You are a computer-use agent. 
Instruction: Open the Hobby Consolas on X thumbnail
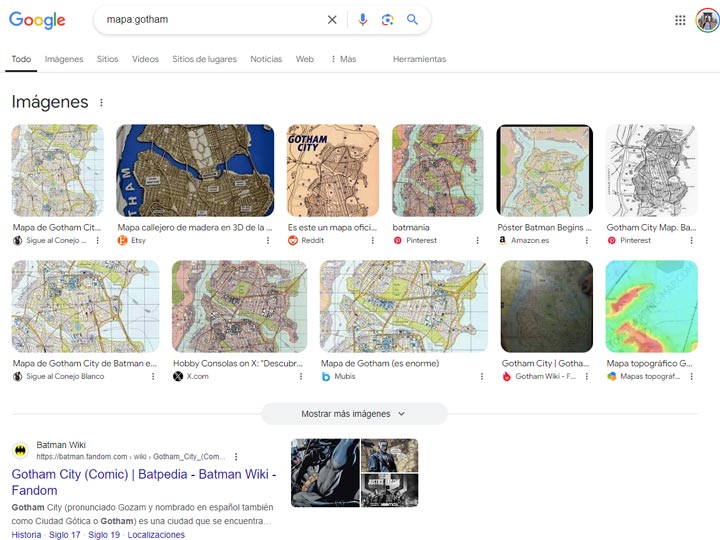239,307
